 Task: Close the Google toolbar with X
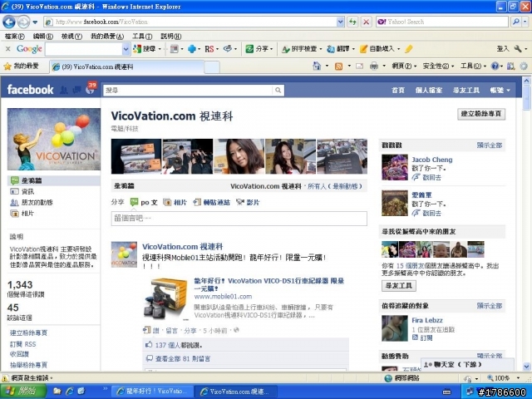click(x=7, y=49)
